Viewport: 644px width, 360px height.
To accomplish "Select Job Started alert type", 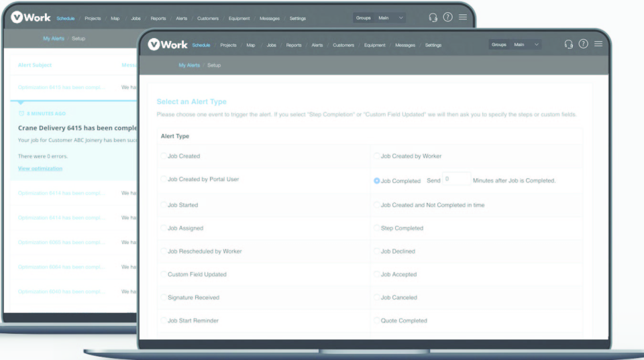I will [x=164, y=205].
